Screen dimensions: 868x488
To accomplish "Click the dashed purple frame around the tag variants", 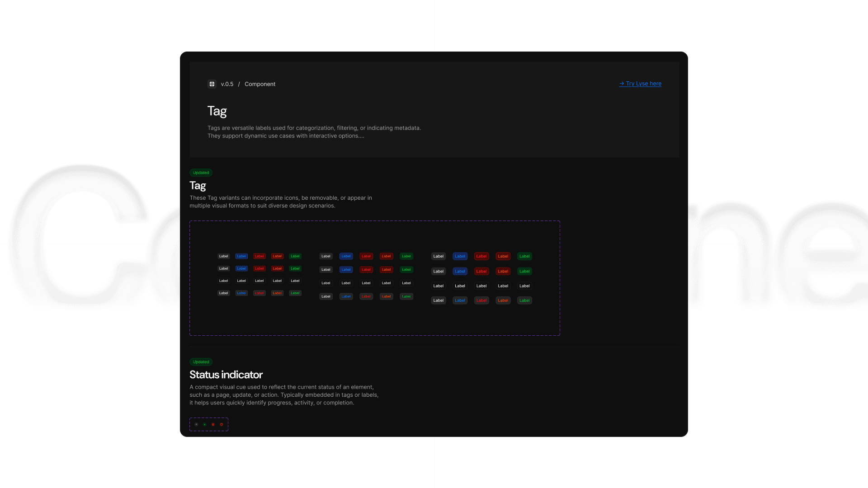I will click(374, 221).
